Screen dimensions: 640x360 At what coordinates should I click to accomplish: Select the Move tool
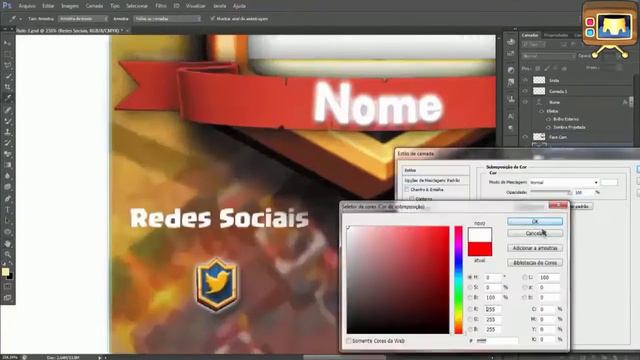pyautogui.click(x=8, y=43)
